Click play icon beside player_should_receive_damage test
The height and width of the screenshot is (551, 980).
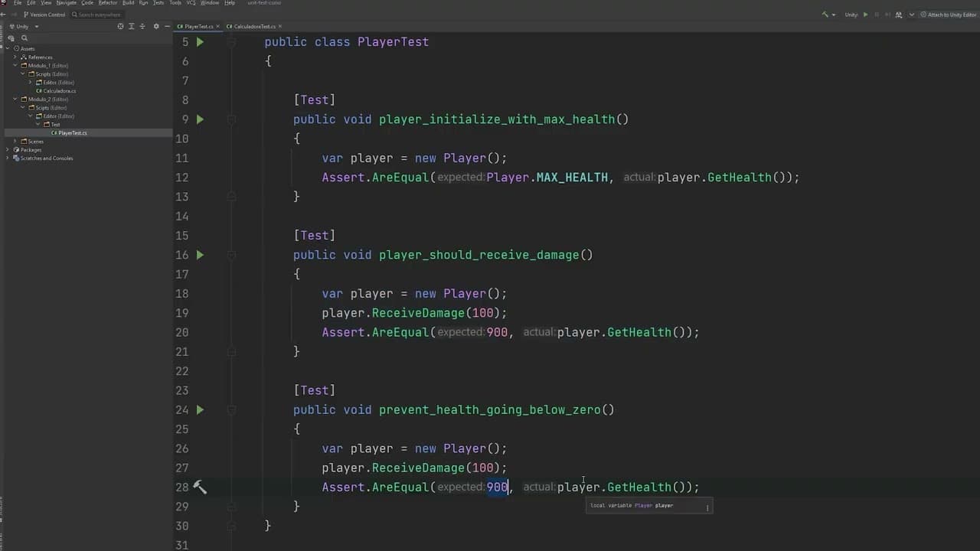(x=200, y=255)
